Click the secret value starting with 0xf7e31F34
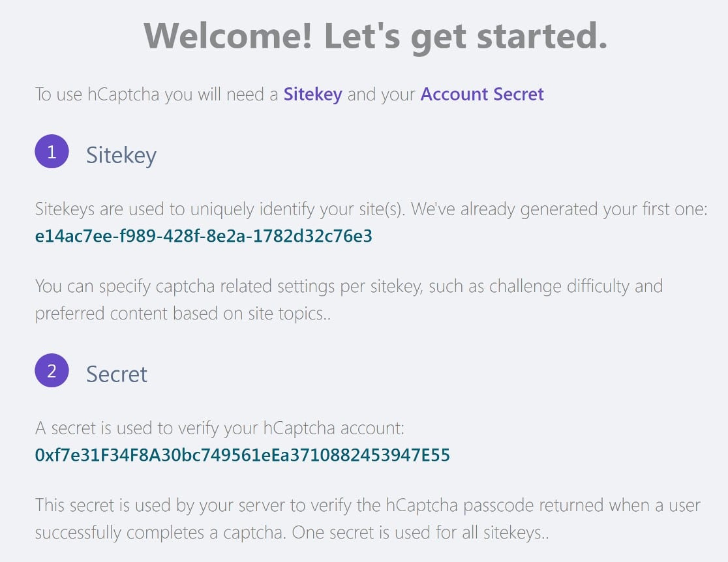 coord(243,455)
